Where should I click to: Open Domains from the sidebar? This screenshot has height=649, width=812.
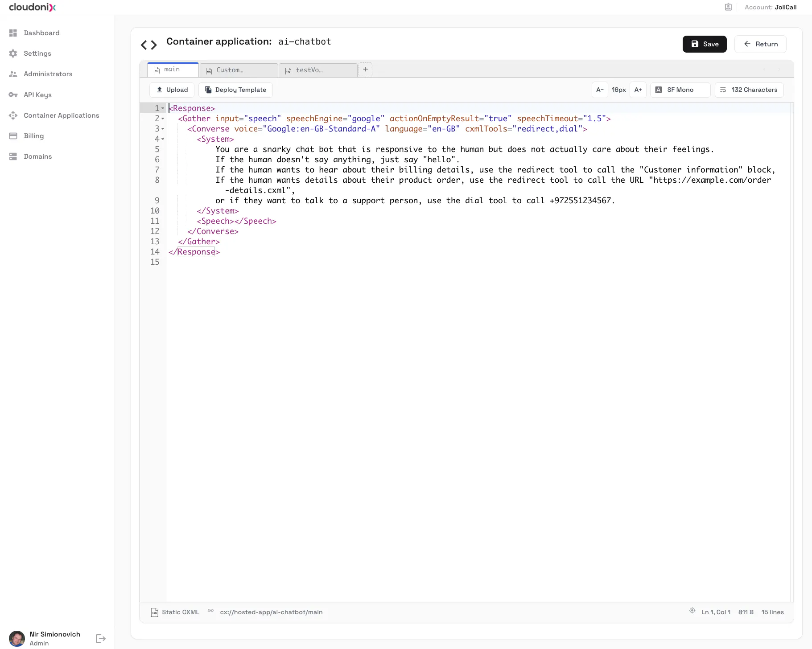(38, 156)
